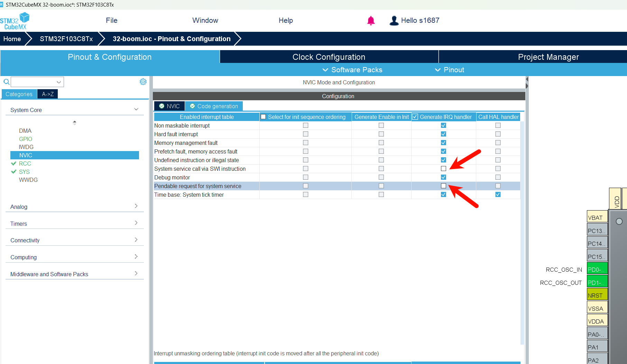Open the Pinout dropdown

[450, 70]
